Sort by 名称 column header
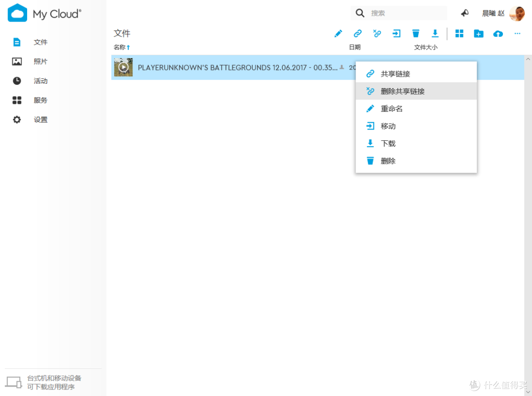Image resolution: width=532 pixels, height=396 pixels. pyautogui.click(x=122, y=47)
